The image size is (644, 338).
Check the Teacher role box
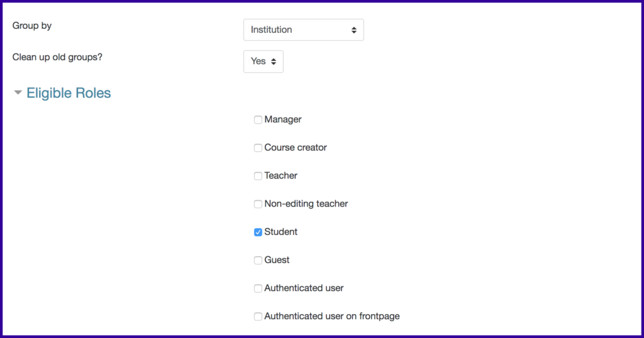coord(258,176)
